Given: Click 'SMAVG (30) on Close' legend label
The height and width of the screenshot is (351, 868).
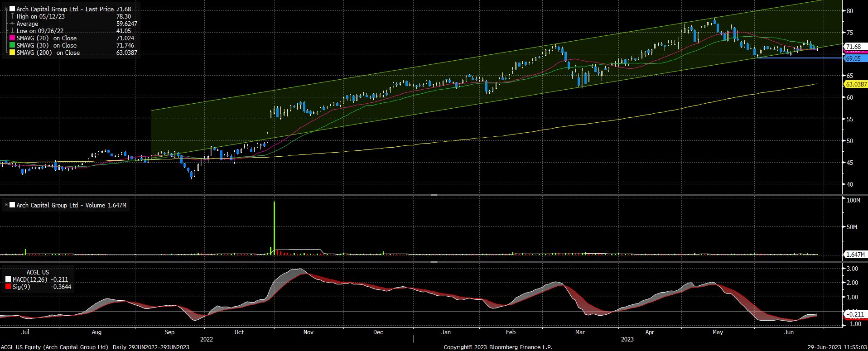Looking at the screenshot, I should pos(47,46).
